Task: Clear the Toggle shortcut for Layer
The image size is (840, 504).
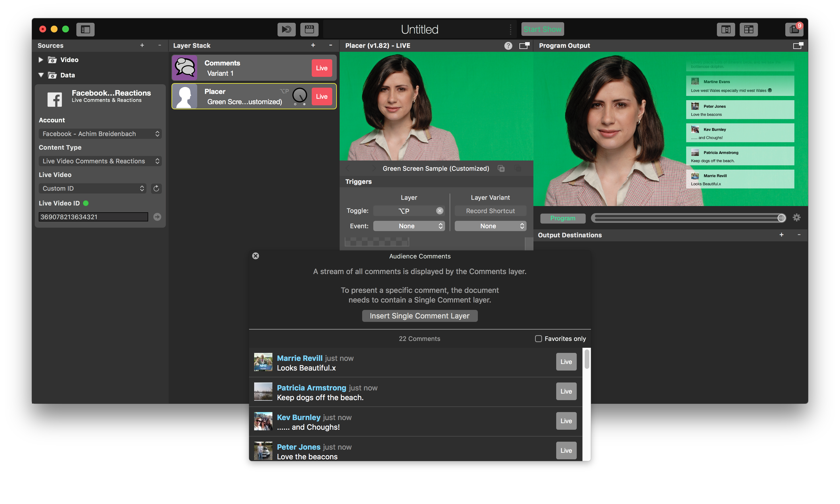Action: pyautogui.click(x=440, y=211)
